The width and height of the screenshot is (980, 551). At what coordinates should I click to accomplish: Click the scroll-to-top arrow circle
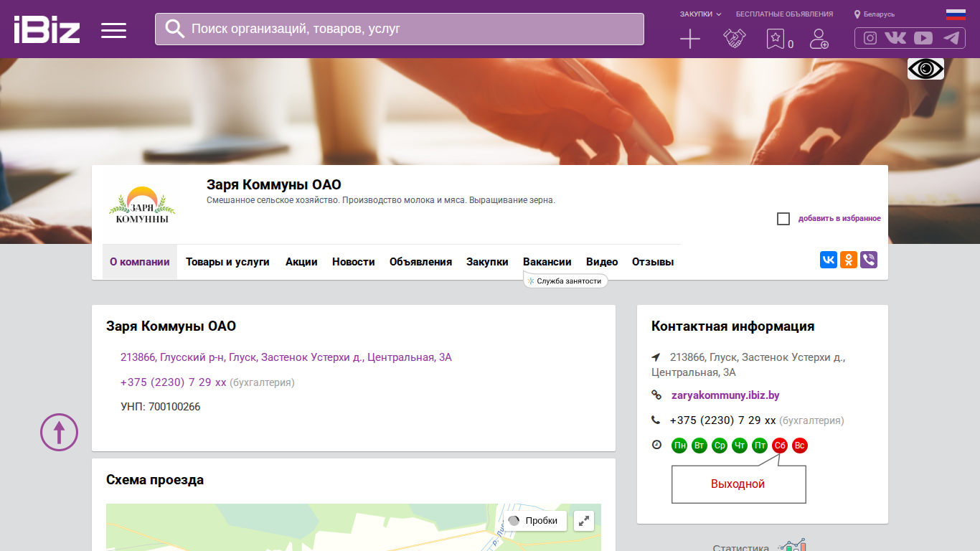(x=59, y=432)
